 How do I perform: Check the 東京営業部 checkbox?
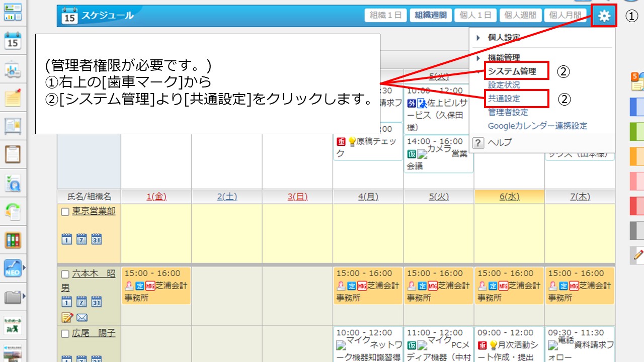pos(65,212)
